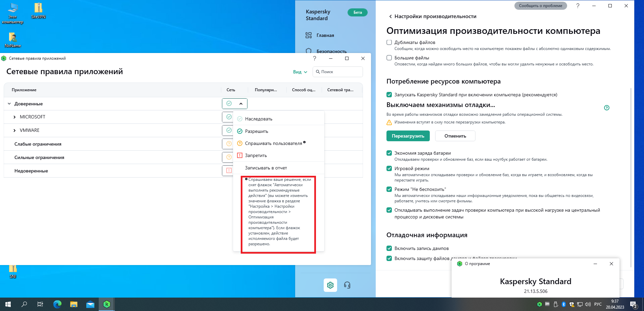Click Kaspersky tray icon

[540, 304]
